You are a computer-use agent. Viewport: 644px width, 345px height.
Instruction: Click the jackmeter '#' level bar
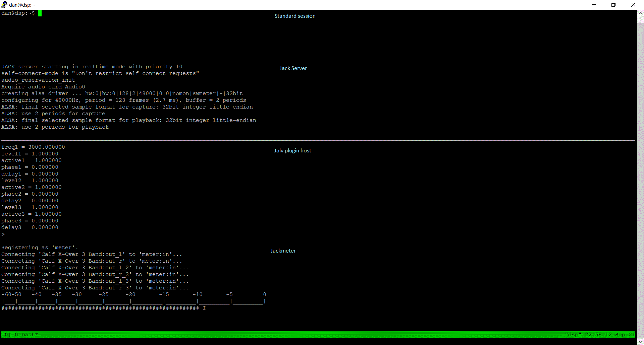click(x=100, y=308)
